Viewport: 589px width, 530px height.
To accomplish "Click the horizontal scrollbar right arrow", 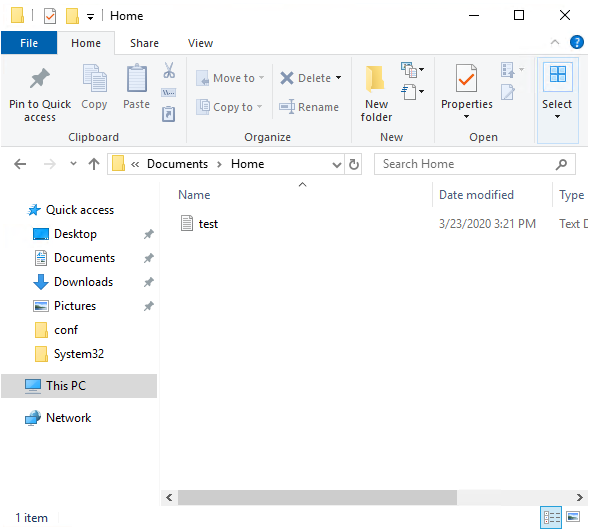I will pyautogui.click(x=580, y=498).
